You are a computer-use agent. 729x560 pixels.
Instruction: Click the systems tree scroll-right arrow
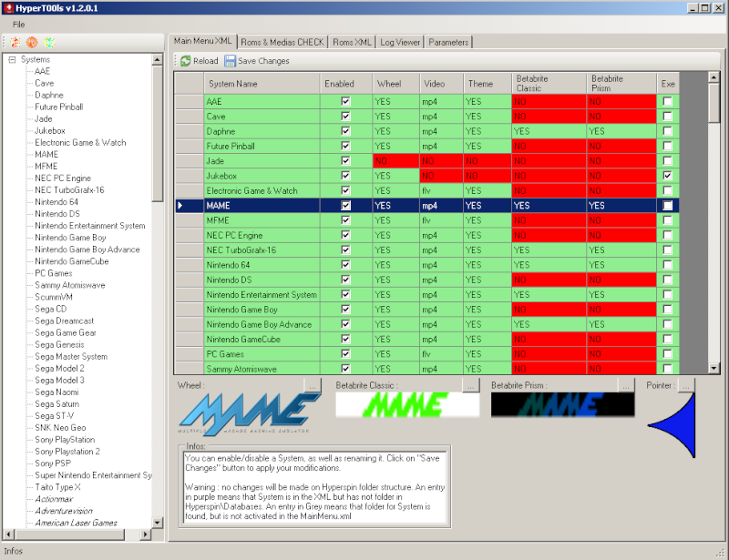point(146,535)
